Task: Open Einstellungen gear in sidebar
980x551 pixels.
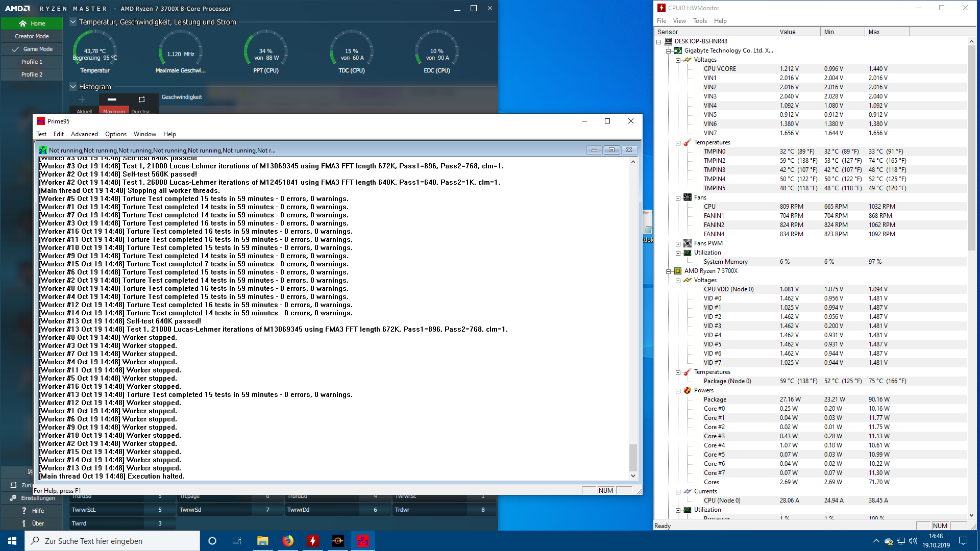Action: [13, 498]
